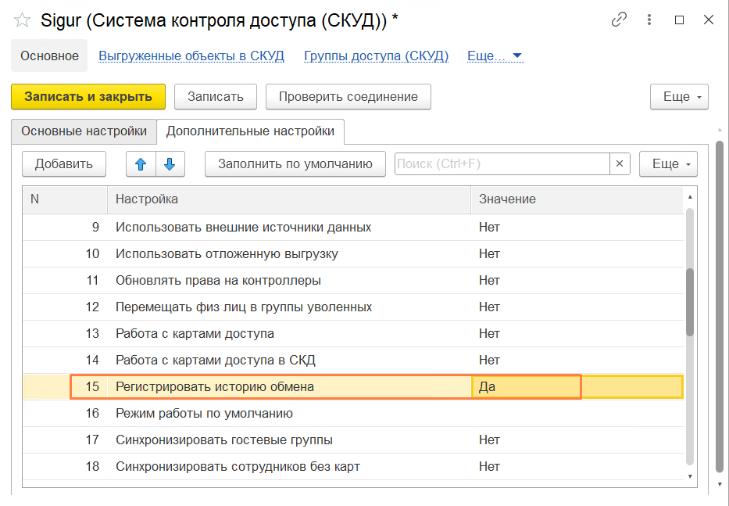The width and height of the screenshot is (729, 506).
Task: Select the 'Дополнительные настройки' tab
Action: click(x=250, y=131)
